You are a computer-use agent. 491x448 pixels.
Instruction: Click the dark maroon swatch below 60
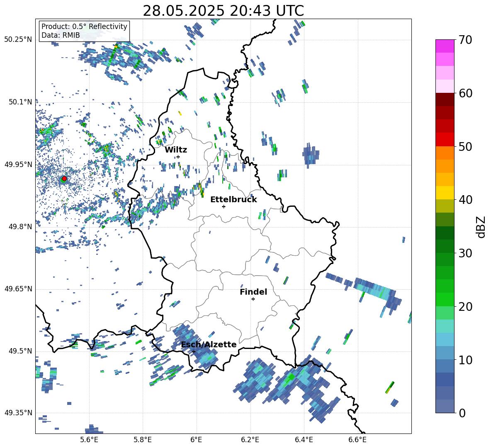[x=445, y=99]
